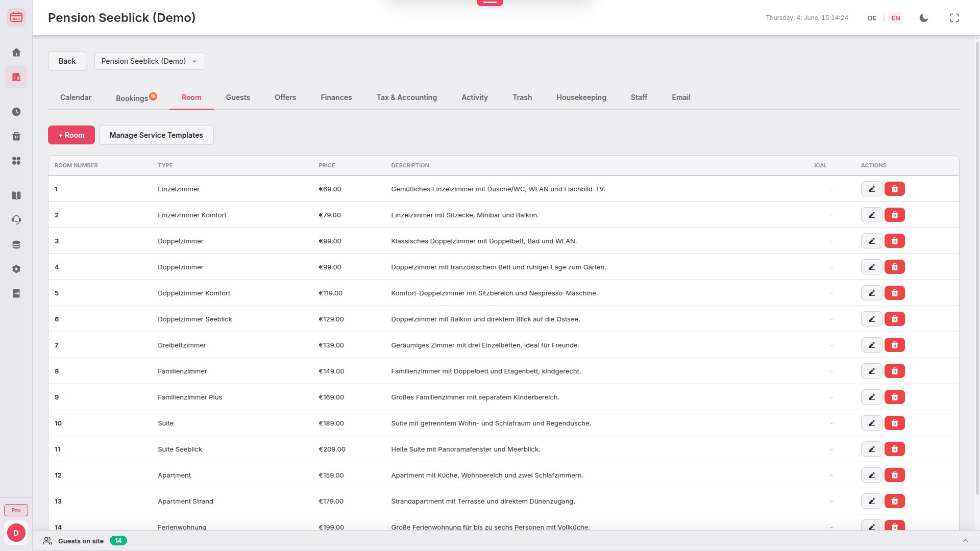Image resolution: width=980 pixels, height=551 pixels.
Task: Switch to the Calendar tab
Action: coord(76,97)
